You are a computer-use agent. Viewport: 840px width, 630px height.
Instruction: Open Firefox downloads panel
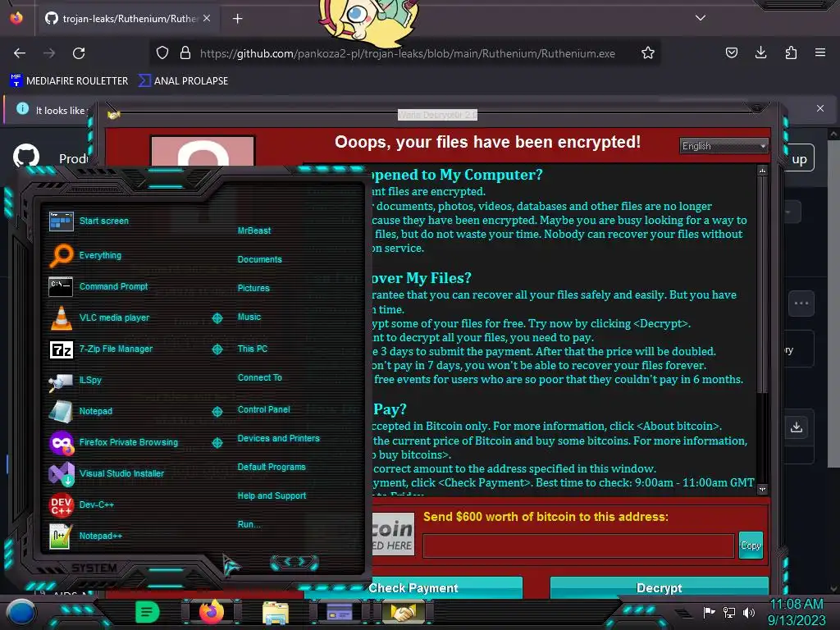click(x=760, y=52)
